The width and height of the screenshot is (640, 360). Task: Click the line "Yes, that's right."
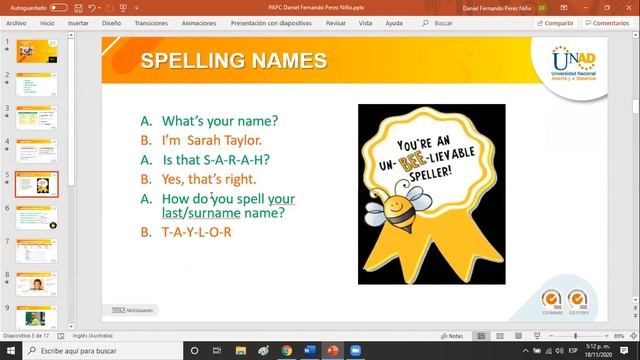[x=209, y=179]
